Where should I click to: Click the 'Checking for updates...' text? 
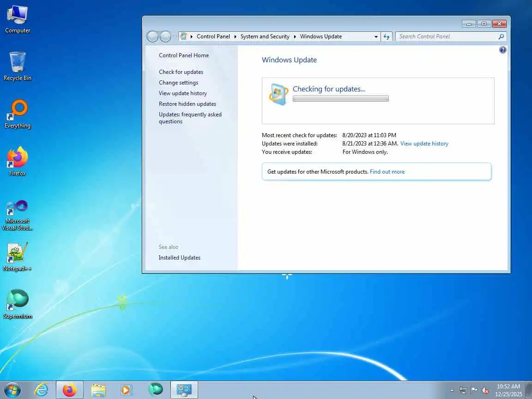click(x=329, y=89)
